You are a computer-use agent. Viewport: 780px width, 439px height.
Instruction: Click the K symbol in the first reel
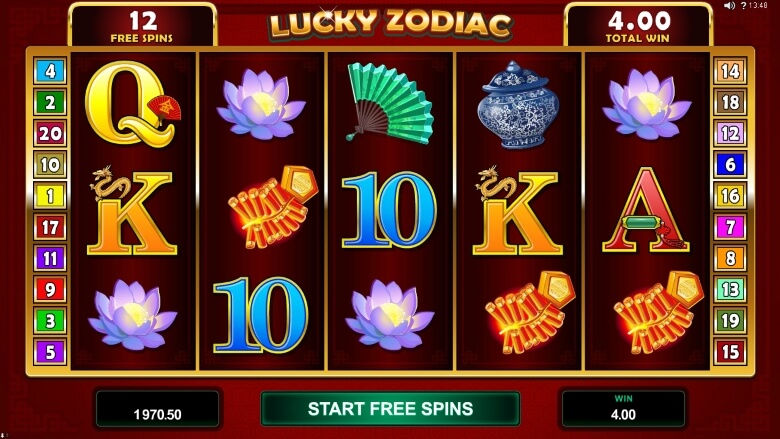[x=132, y=211]
